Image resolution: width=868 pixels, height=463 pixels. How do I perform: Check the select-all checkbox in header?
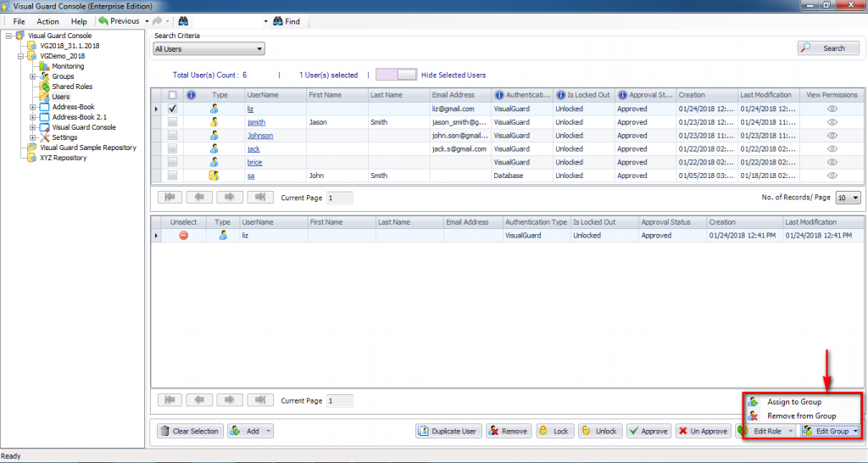pos(173,95)
